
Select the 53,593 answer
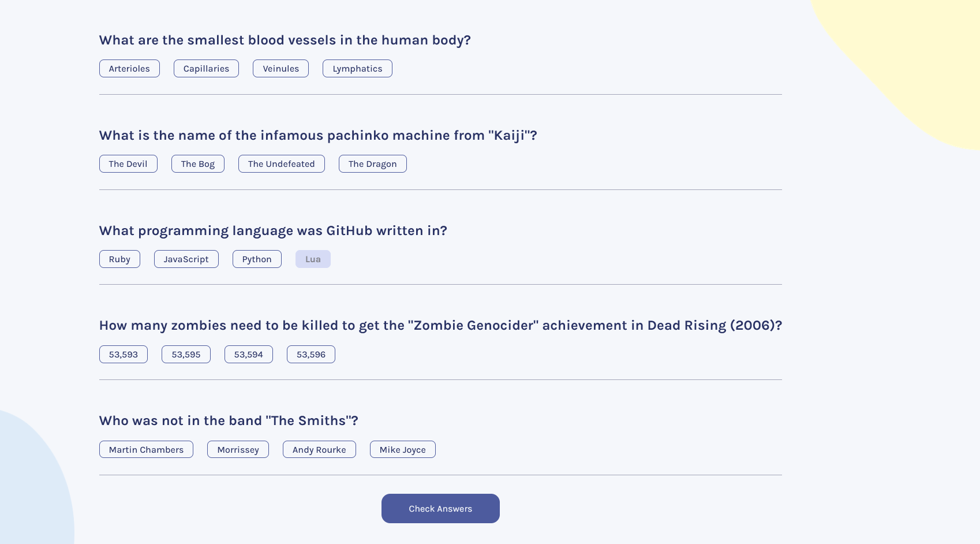124,355
